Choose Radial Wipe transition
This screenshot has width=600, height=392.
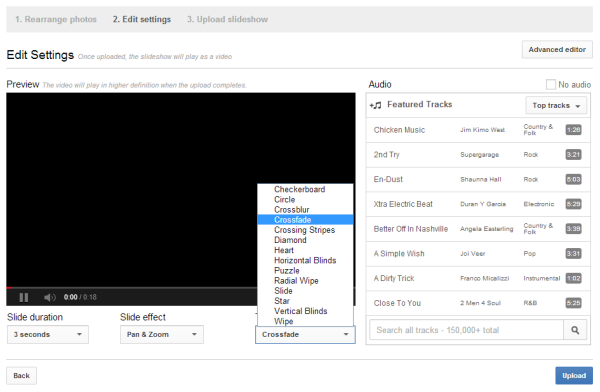[305, 281]
